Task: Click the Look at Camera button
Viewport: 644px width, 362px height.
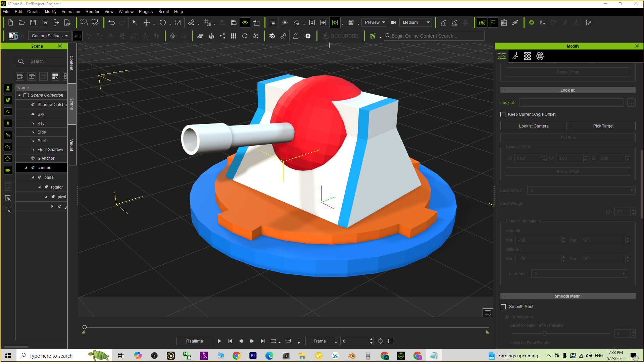Action: coord(534,126)
